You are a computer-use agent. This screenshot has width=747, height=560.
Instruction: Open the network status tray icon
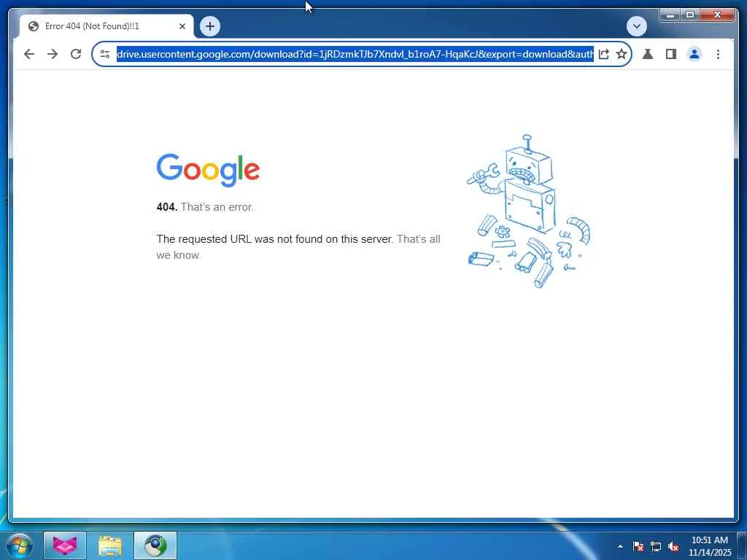[x=656, y=546]
